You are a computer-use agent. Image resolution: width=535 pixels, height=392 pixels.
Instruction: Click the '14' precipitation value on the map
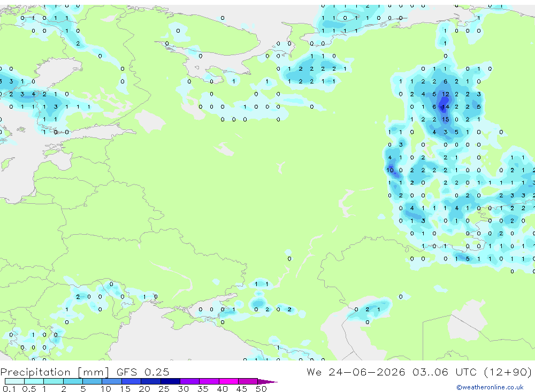pos(445,107)
